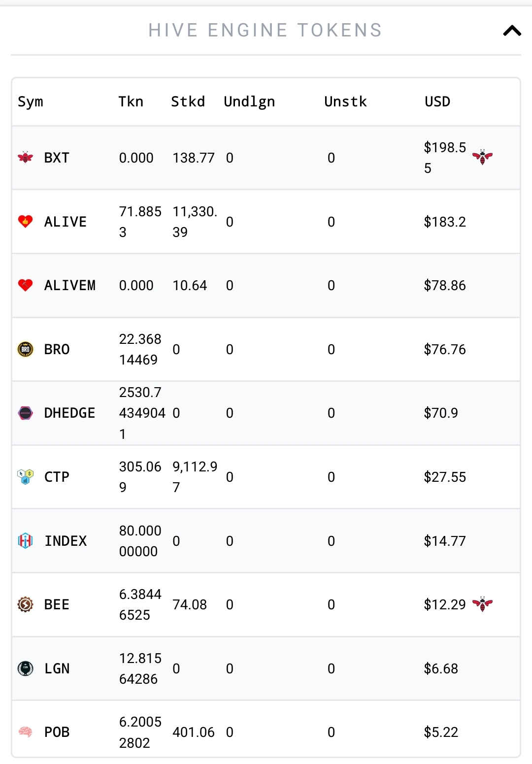Click the LGN token icon
The height and width of the screenshot is (764, 532).
25,668
